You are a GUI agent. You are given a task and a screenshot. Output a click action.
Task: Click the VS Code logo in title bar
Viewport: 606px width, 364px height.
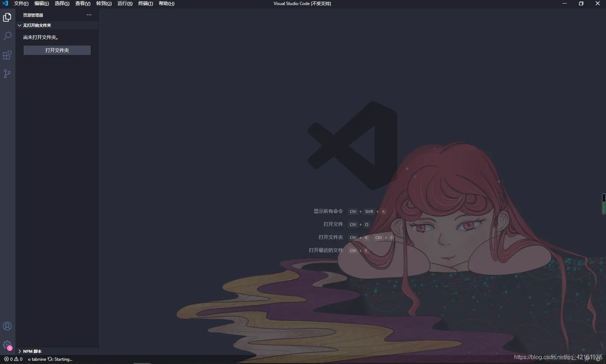point(5,3)
